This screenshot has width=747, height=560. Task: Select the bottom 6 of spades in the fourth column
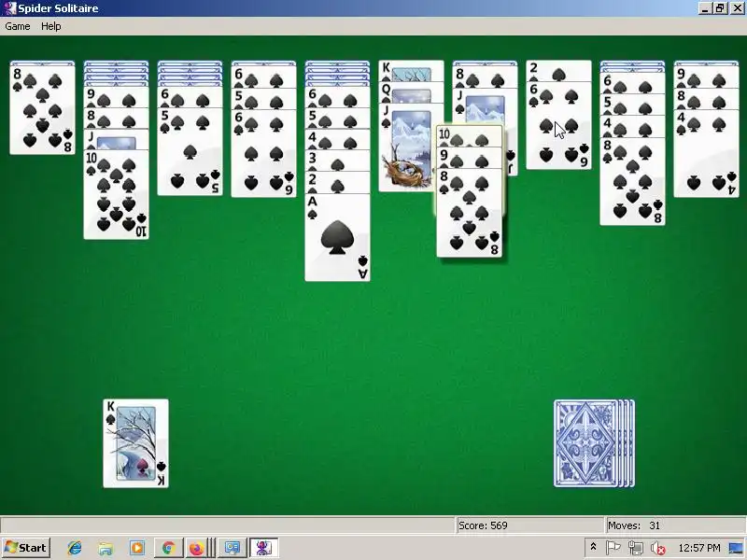(x=264, y=153)
